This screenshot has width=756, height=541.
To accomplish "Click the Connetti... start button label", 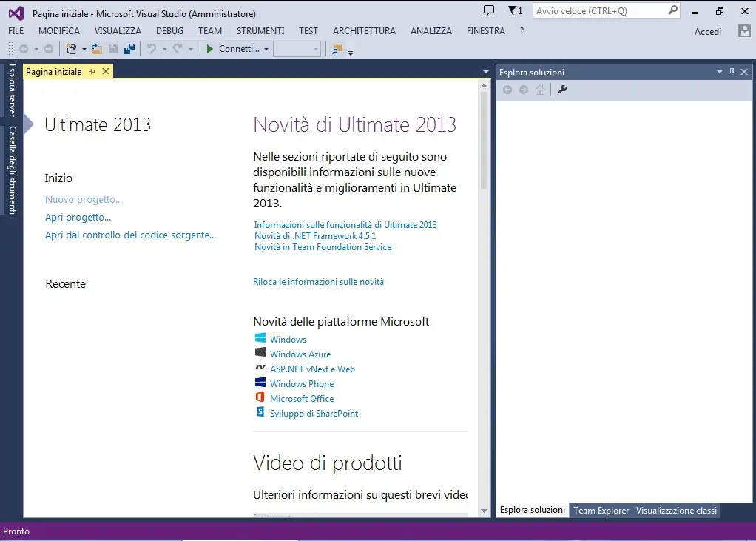I will pyautogui.click(x=239, y=49).
